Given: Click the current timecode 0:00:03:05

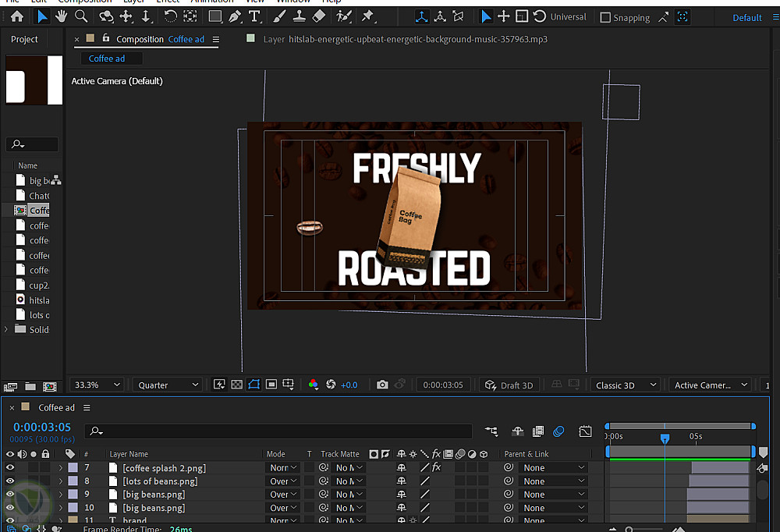Looking at the screenshot, I should [42, 427].
